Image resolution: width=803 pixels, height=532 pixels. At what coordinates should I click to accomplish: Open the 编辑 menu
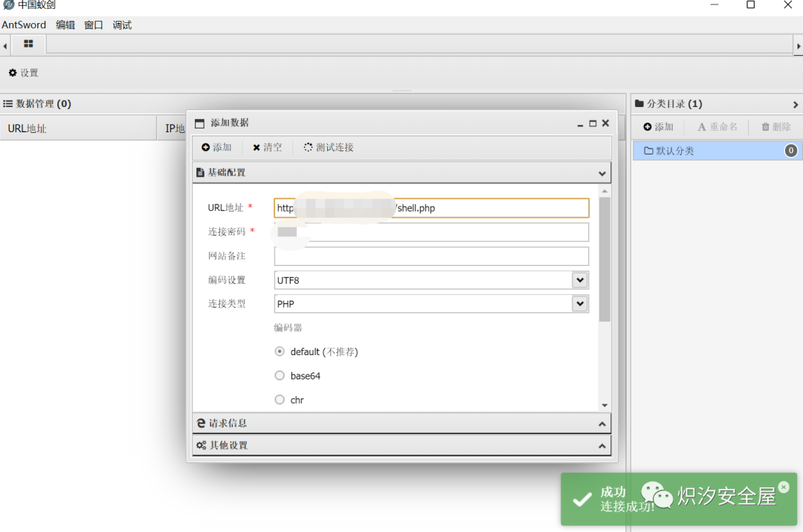click(x=65, y=25)
